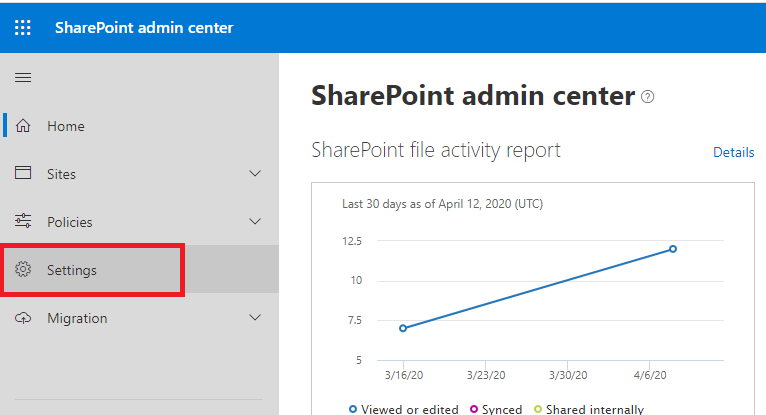Open the Details link for activity report
The image size is (766, 415).
click(733, 152)
